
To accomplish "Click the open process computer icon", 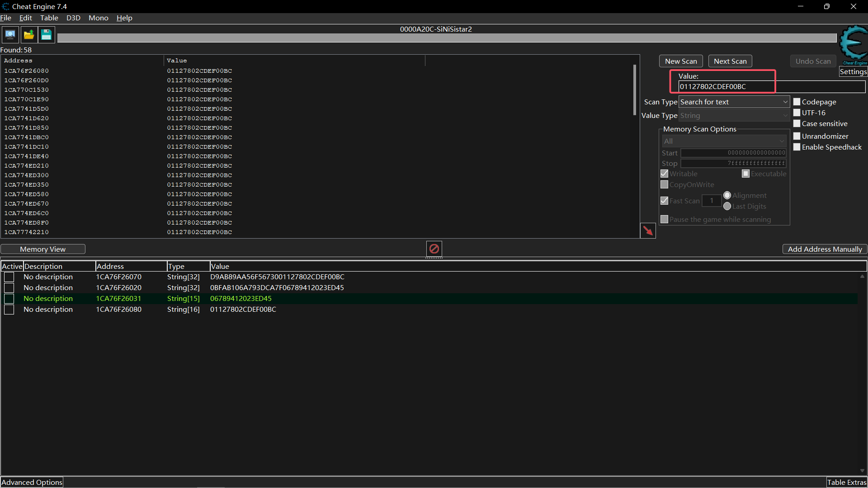I will tap(10, 35).
